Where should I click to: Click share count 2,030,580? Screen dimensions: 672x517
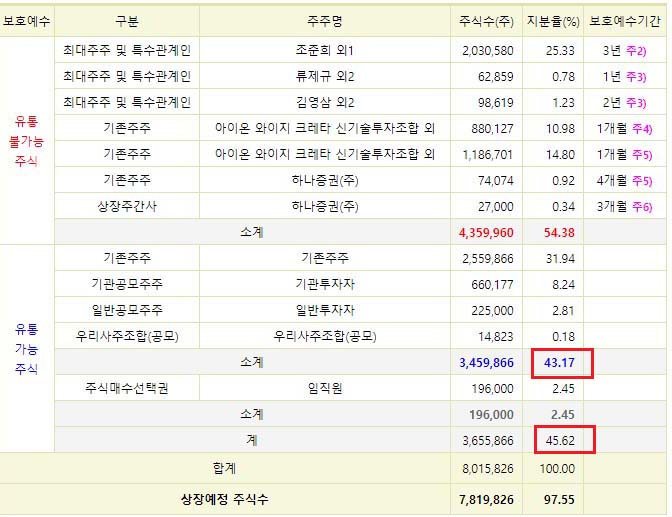(488, 51)
